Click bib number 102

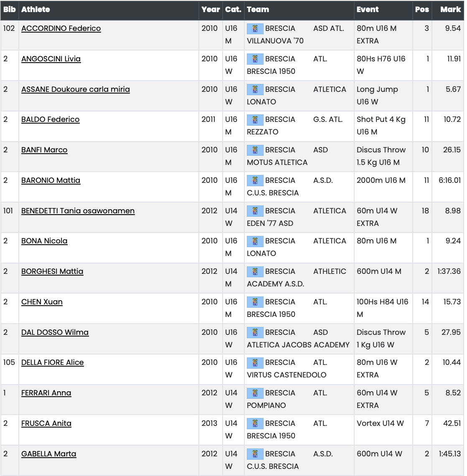coord(9,28)
